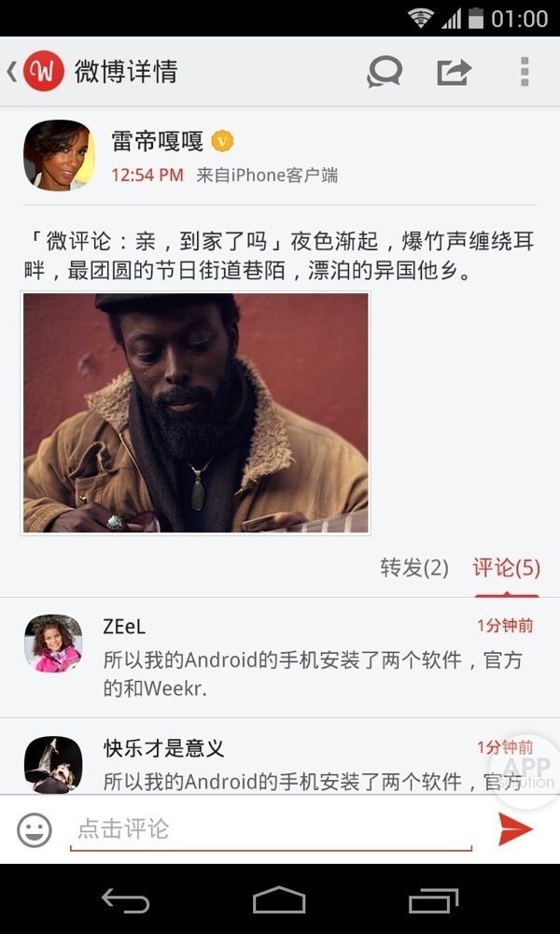Tap the Android back navigation button
The width and height of the screenshot is (560, 934).
(125, 899)
